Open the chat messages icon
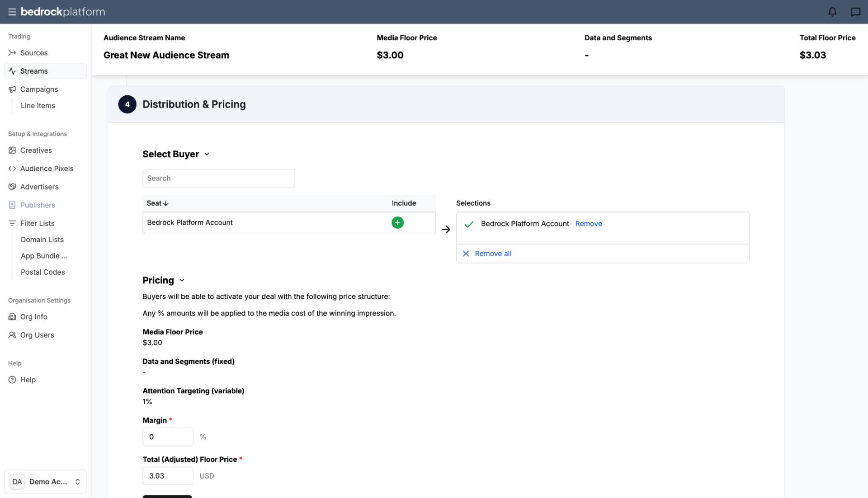This screenshot has height=498, width=868. [855, 12]
